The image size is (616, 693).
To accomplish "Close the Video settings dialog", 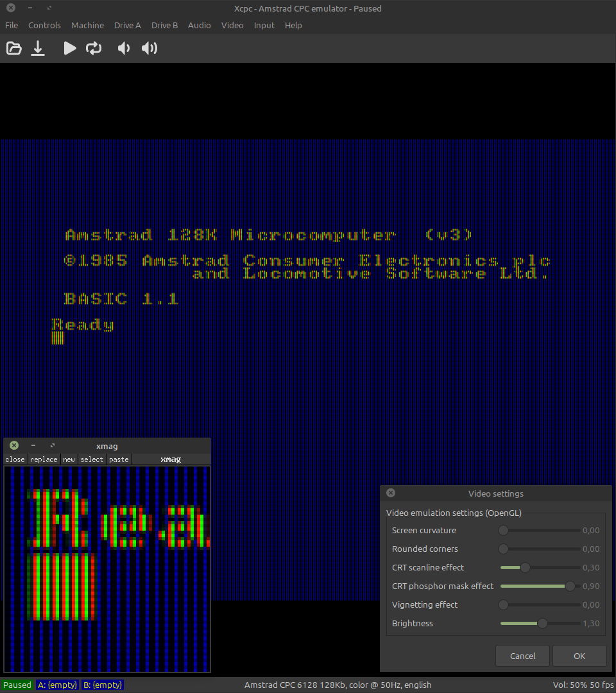I will [x=391, y=493].
